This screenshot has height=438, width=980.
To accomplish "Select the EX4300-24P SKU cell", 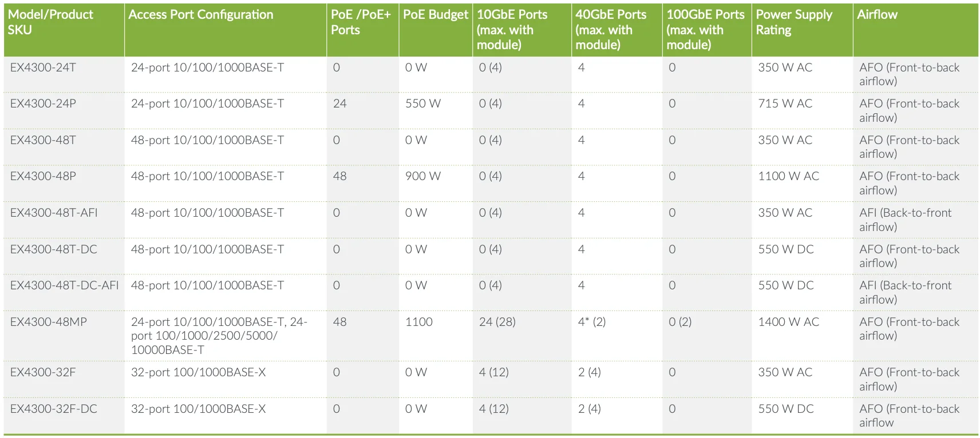I will [x=43, y=103].
